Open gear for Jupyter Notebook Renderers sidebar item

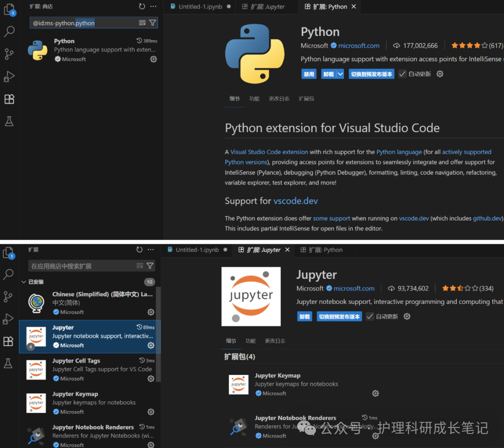point(151,445)
